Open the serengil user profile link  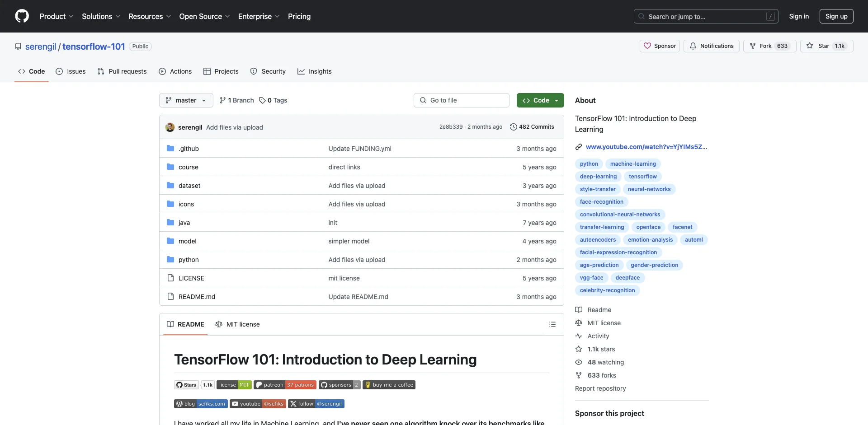point(41,47)
